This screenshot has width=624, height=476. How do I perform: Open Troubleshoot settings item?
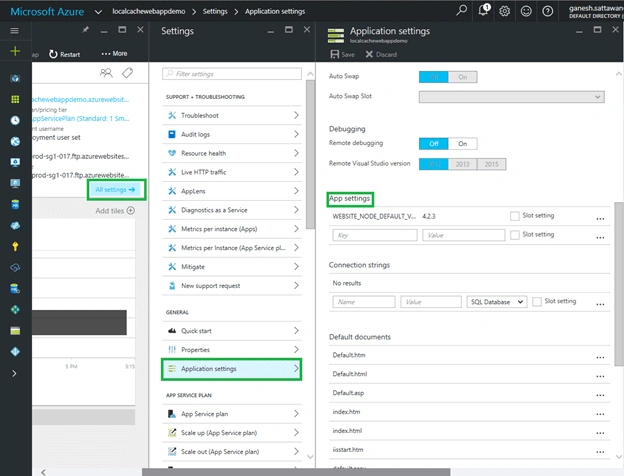tap(232, 115)
